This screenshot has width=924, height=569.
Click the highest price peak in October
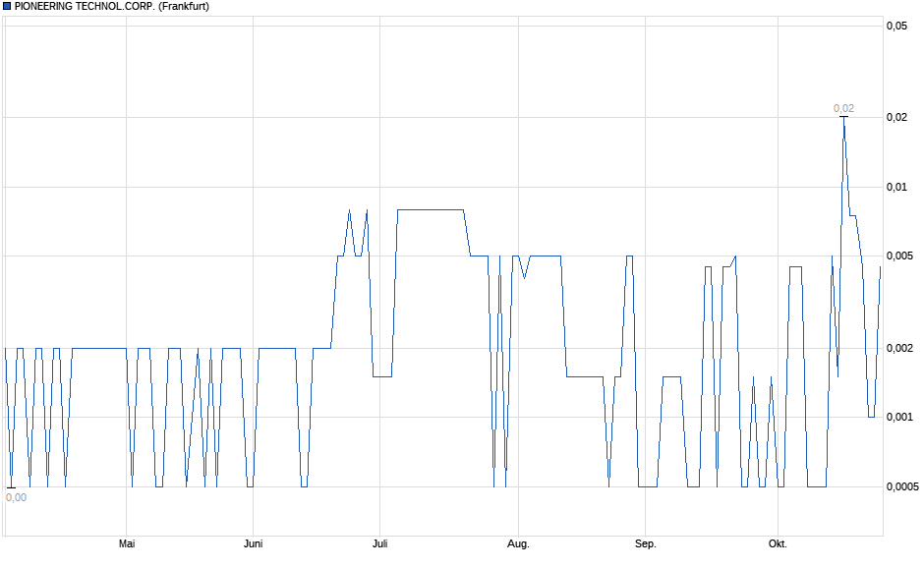point(843,119)
